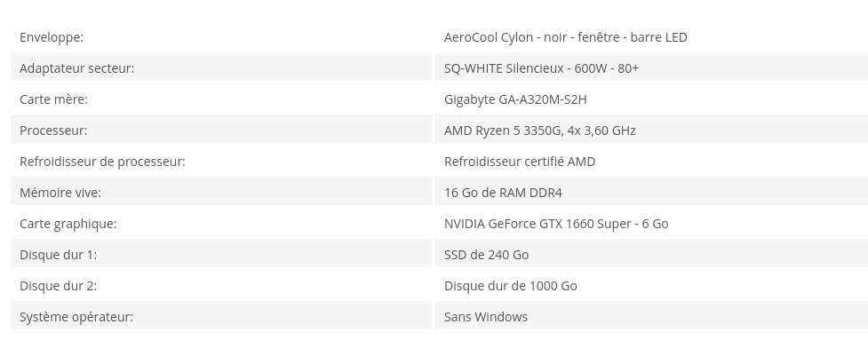Screen dimensions: 868x356
Task: Select "Refroidisseur certifié AMD" value
Action: point(520,162)
